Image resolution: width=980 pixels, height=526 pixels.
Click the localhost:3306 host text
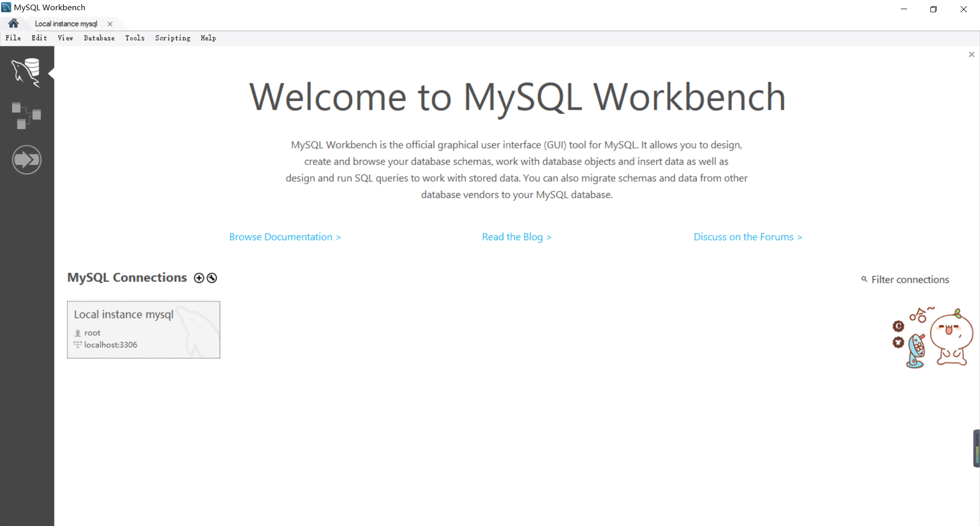tap(111, 345)
